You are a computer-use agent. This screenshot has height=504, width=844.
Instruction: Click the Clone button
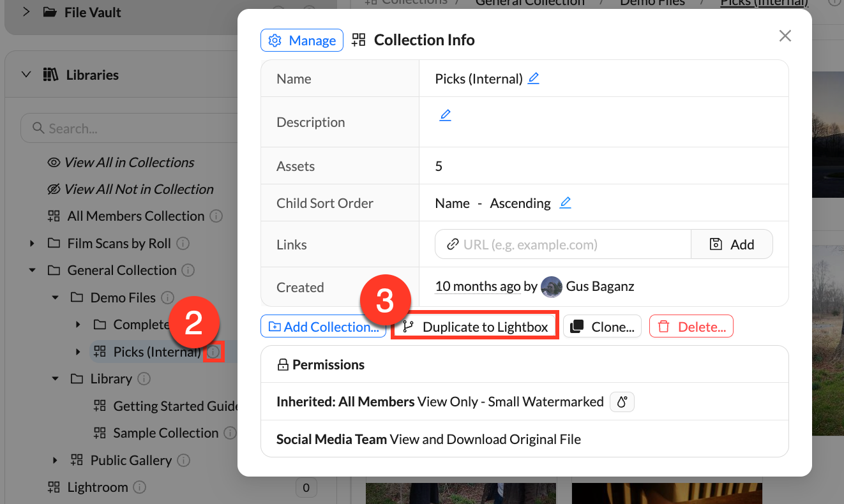coord(602,326)
